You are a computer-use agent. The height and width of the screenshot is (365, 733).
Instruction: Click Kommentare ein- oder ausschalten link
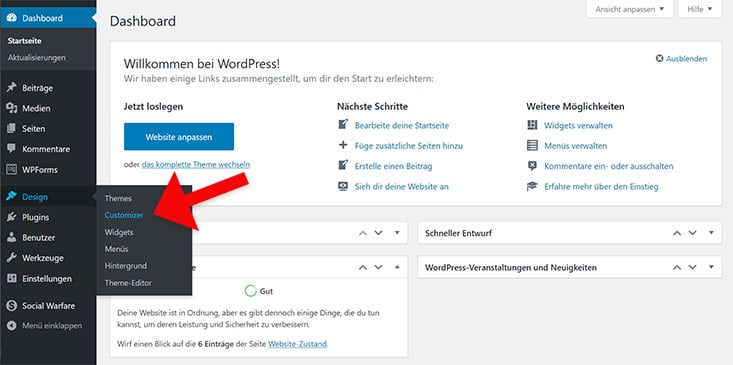tap(609, 166)
